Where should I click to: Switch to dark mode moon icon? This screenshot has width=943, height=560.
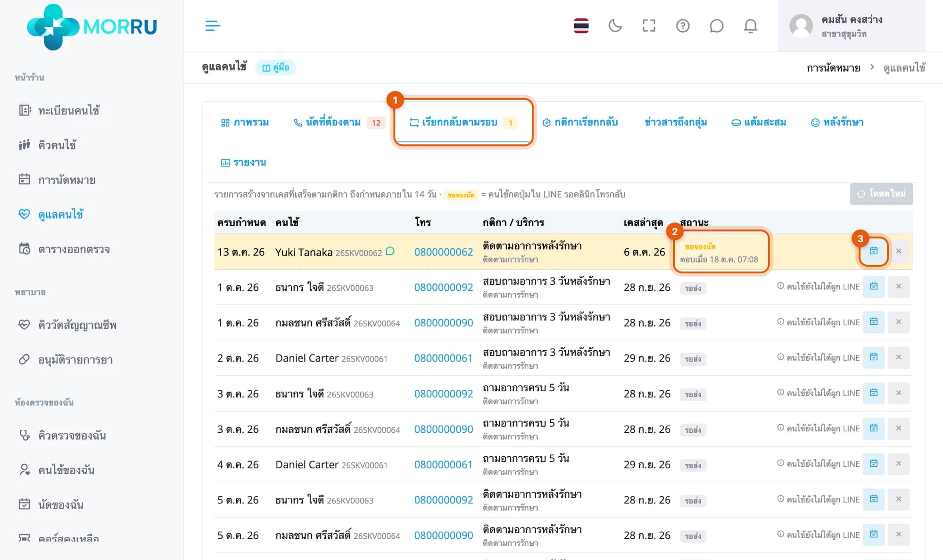(x=615, y=25)
